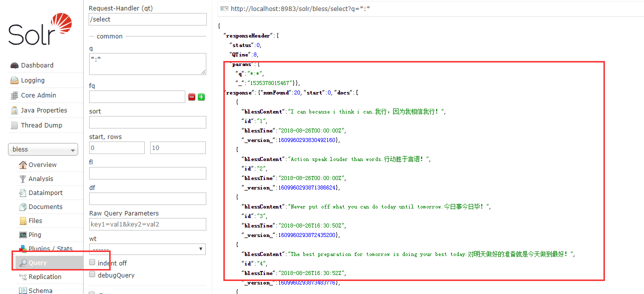Screen dimensions: 644x294
Task: Click the "id":"2" line
Action: coord(254,169)
